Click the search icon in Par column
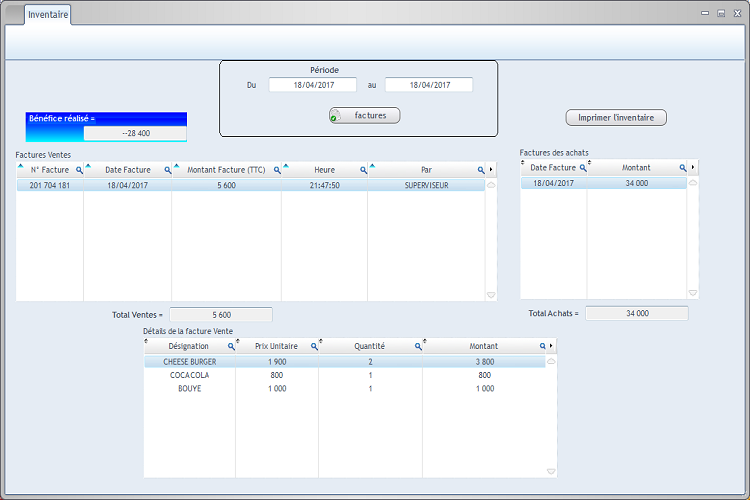Screen dimensions: 750x500 (480, 171)
